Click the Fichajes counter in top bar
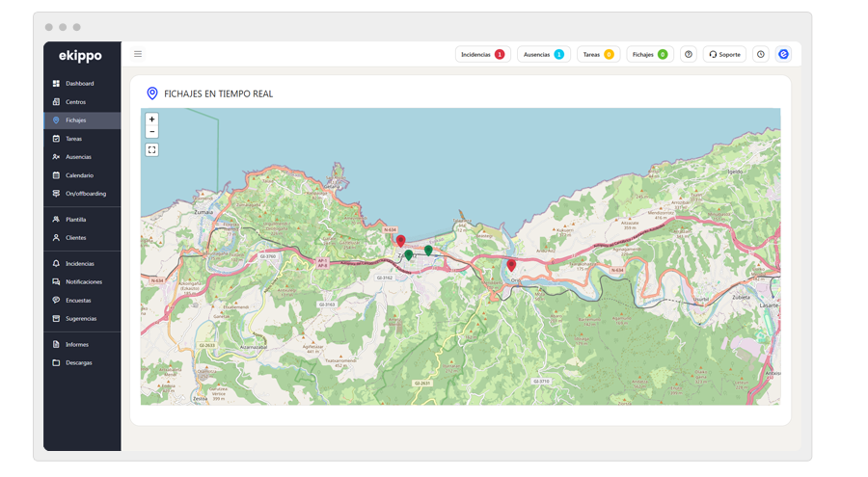The height and width of the screenshot is (477, 868). [649, 55]
